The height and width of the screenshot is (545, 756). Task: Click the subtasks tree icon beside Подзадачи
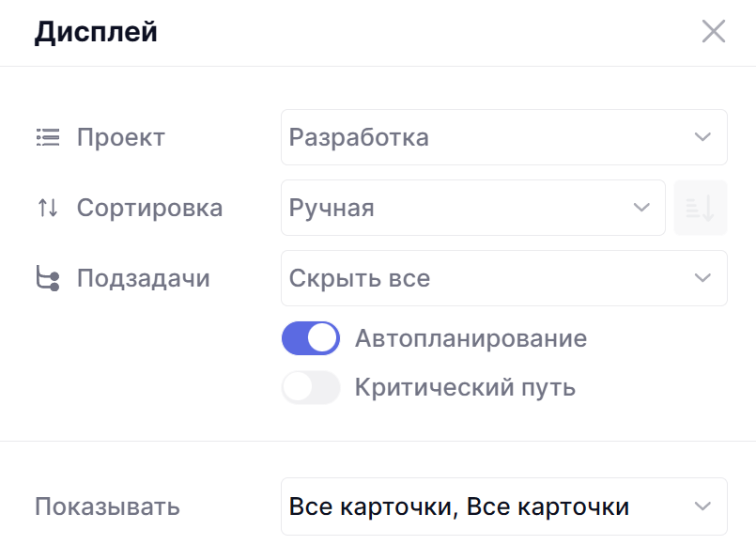tap(47, 278)
